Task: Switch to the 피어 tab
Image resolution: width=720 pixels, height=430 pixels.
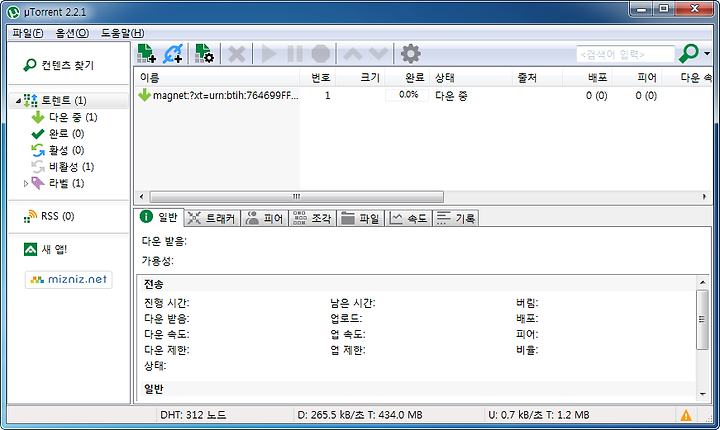Action: tap(264, 219)
